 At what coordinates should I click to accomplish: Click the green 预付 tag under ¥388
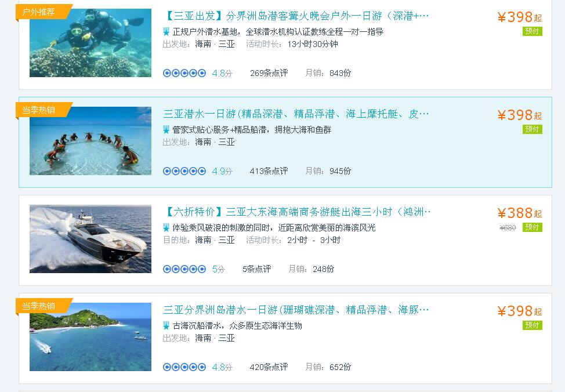pos(532,227)
